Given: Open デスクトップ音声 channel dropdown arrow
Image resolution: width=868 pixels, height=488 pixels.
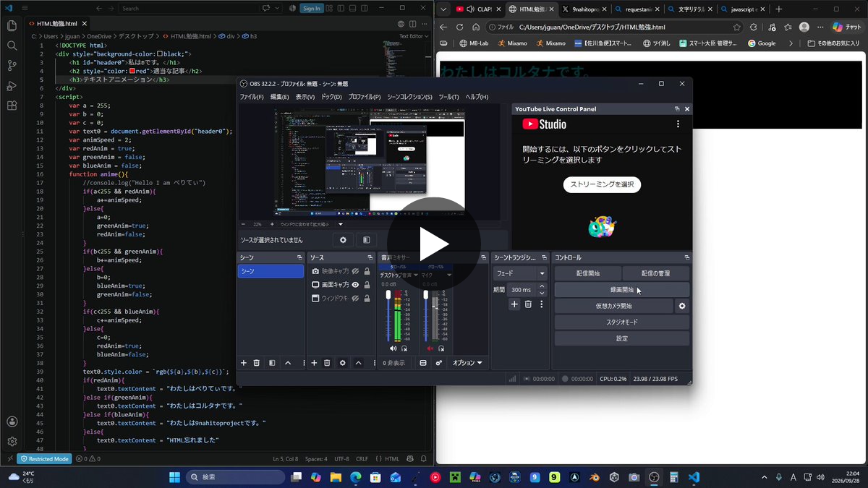Looking at the screenshot, I should [x=416, y=275].
